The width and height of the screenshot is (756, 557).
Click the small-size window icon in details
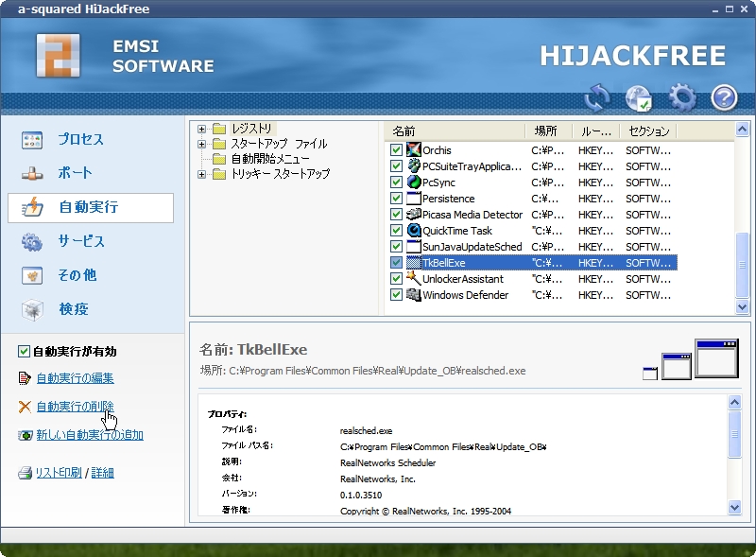pyautogui.click(x=650, y=374)
